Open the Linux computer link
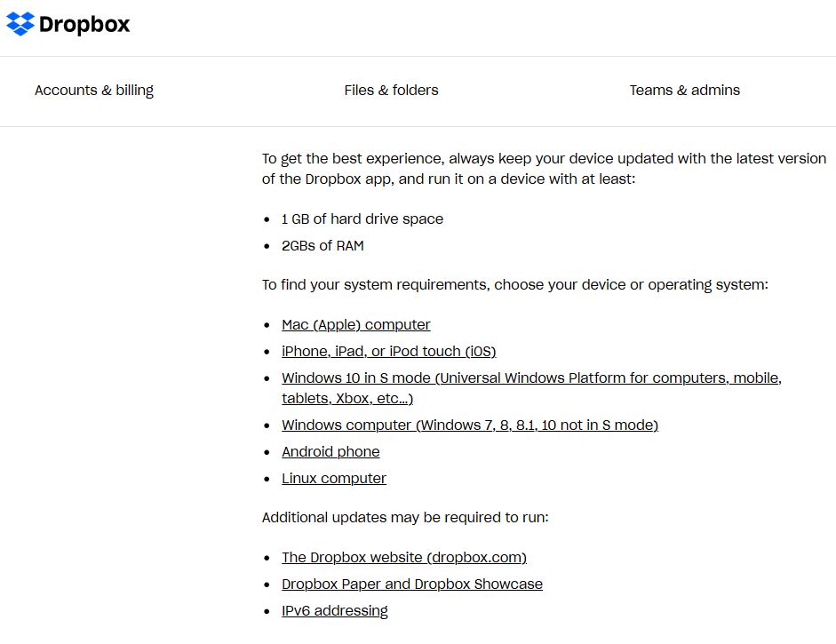836x644 pixels. (x=334, y=479)
